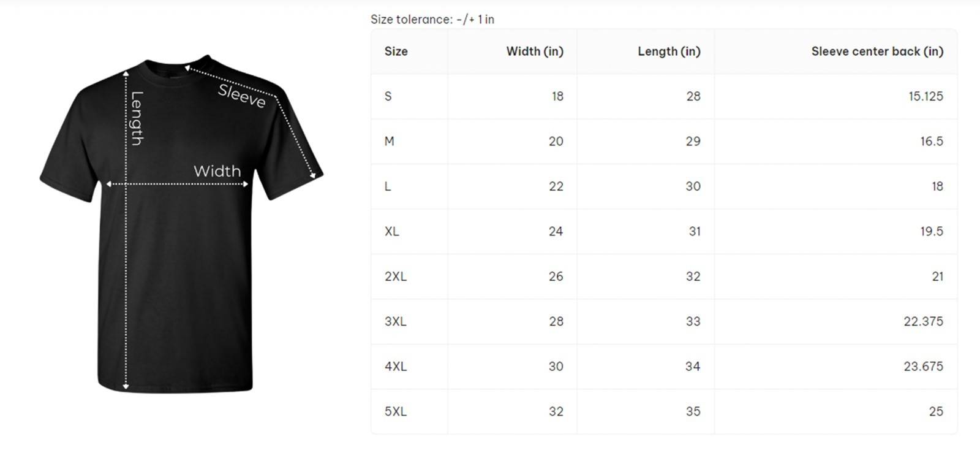Select the 3XL size row label
This screenshot has width=980, height=450.
pyautogui.click(x=395, y=321)
